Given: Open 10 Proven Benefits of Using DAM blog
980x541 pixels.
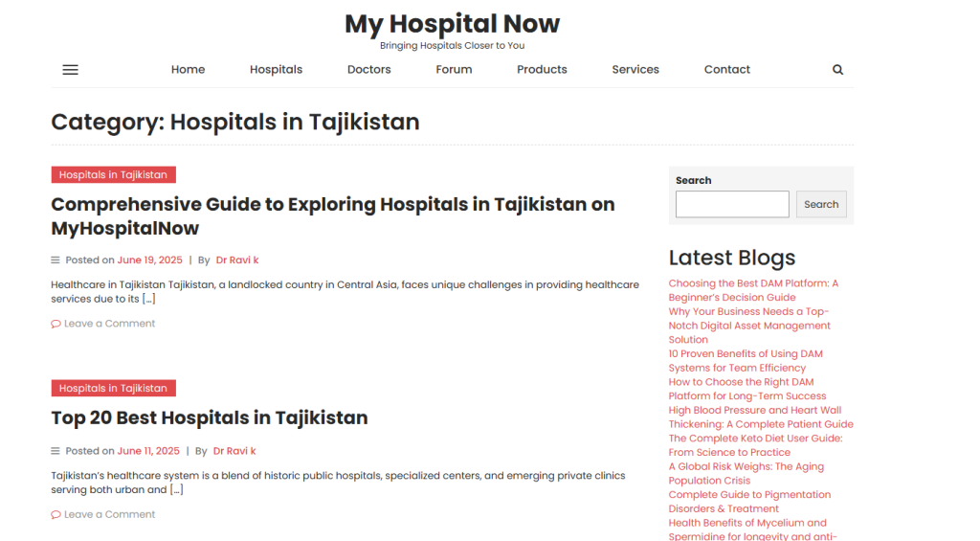Looking at the screenshot, I should coord(746,361).
